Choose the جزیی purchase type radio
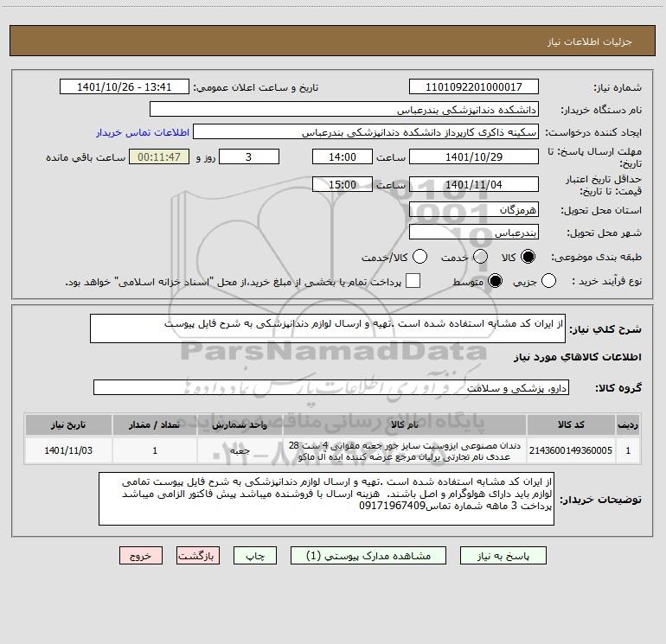Screen dimensions: 666x644 point(548,281)
